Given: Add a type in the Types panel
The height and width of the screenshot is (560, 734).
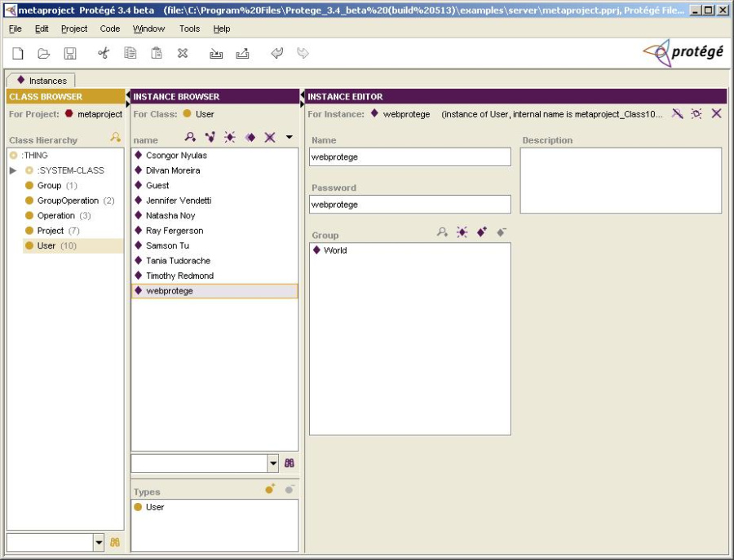Looking at the screenshot, I should tap(268, 488).
